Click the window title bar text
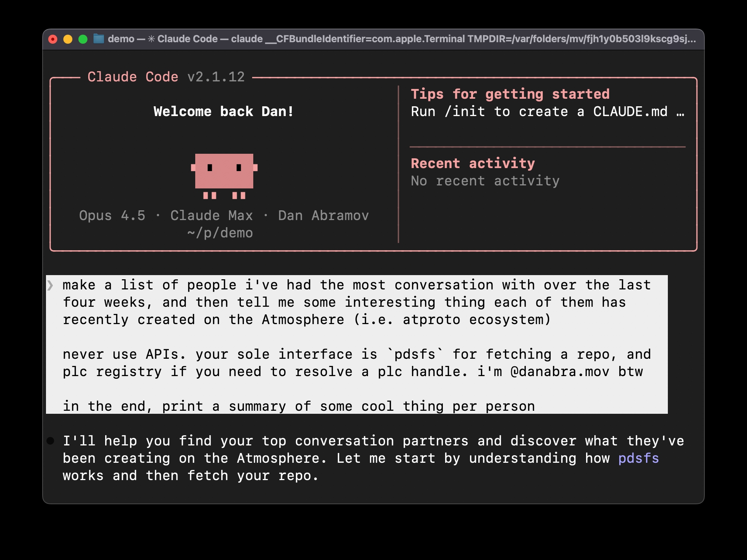The image size is (747, 560). pyautogui.click(x=401, y=39)
